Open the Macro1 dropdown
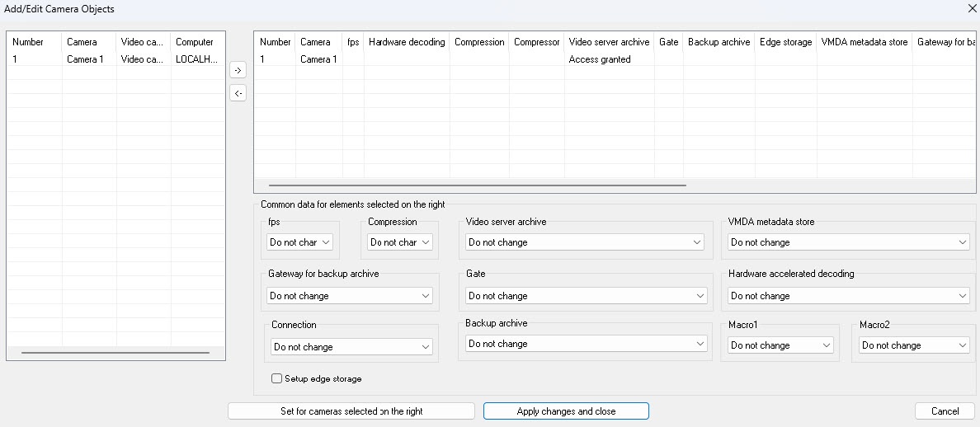Viewport: 980px width, 427px height. click(x=780, y=345)
